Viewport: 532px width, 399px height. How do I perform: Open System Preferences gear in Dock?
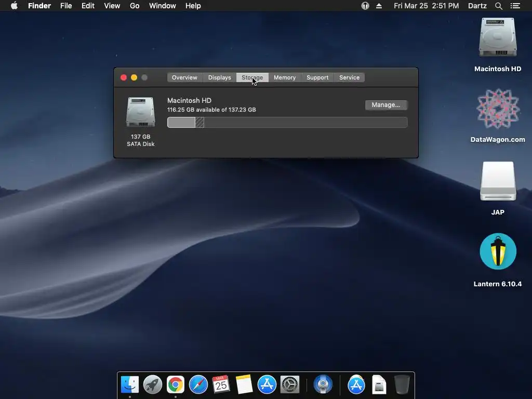pyautogui.click(x=290, y=384)
